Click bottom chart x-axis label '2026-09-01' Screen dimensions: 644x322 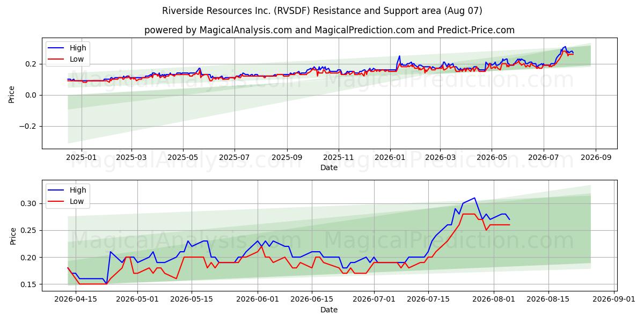614,299
